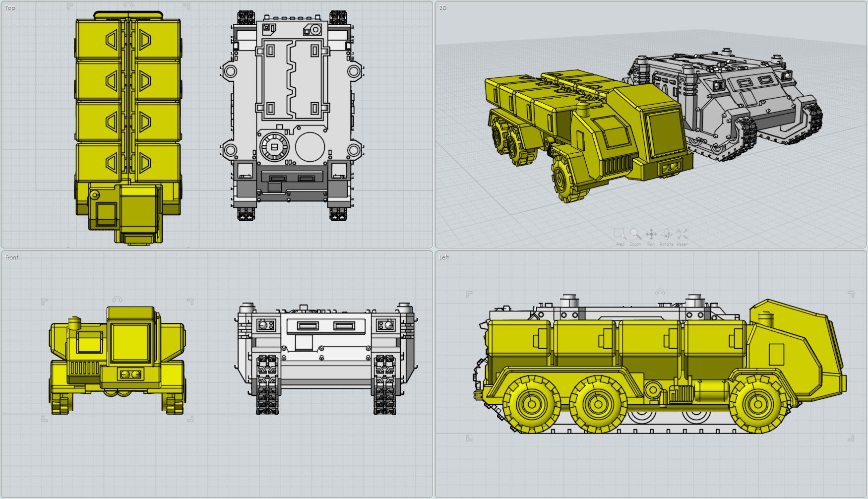The width and height of the screenshot is (868, 499).
Task: Click top-right corner scale handle in Top view
Action: [x=186, y=7]
